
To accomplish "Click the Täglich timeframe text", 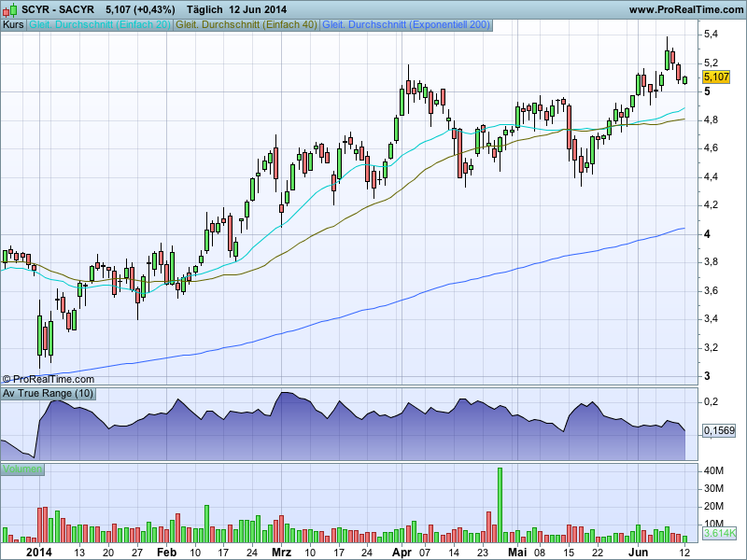I will pyautogui.click(x=204, y=9).
